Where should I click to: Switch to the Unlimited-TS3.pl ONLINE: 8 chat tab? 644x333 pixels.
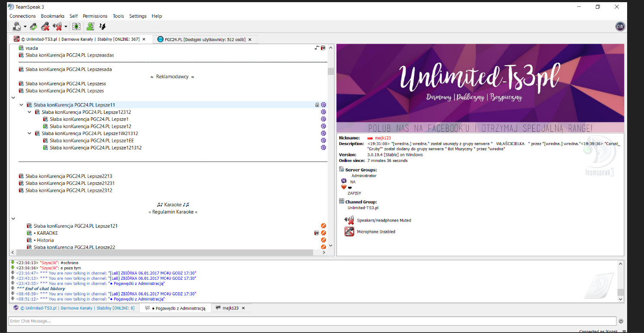pos(74,308)
